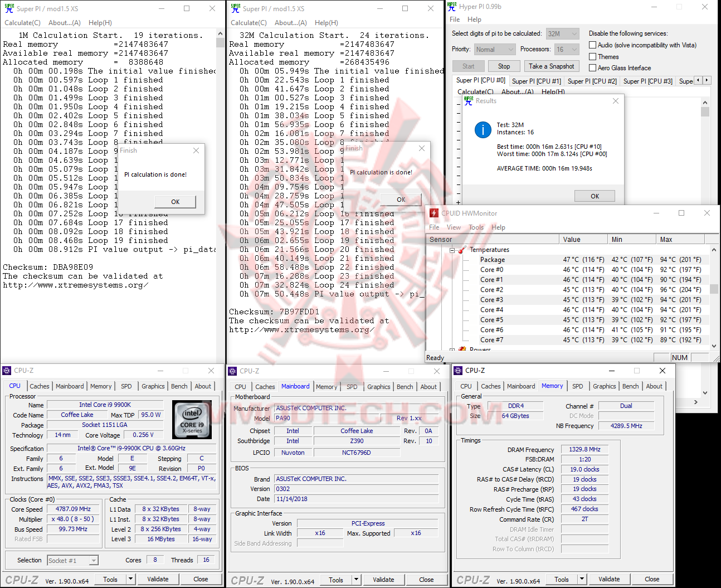Click the Intel Core i9 X-series logo
721x588 pixels.
(192, 420)
